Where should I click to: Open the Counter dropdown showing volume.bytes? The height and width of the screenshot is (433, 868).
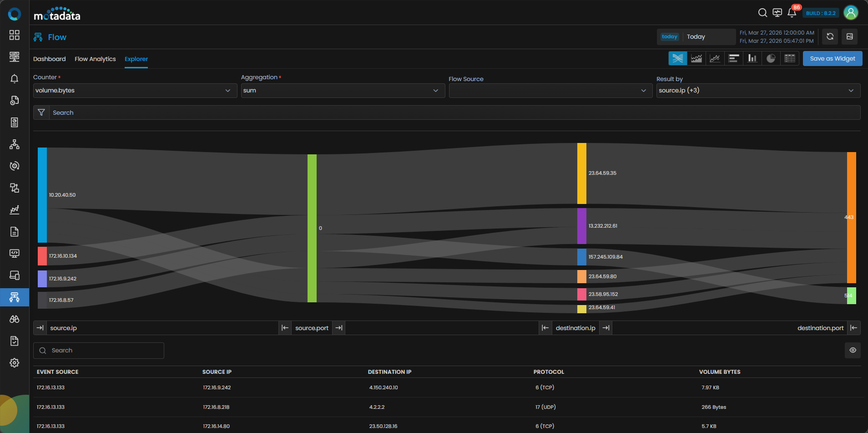click(x=135, y=91)
